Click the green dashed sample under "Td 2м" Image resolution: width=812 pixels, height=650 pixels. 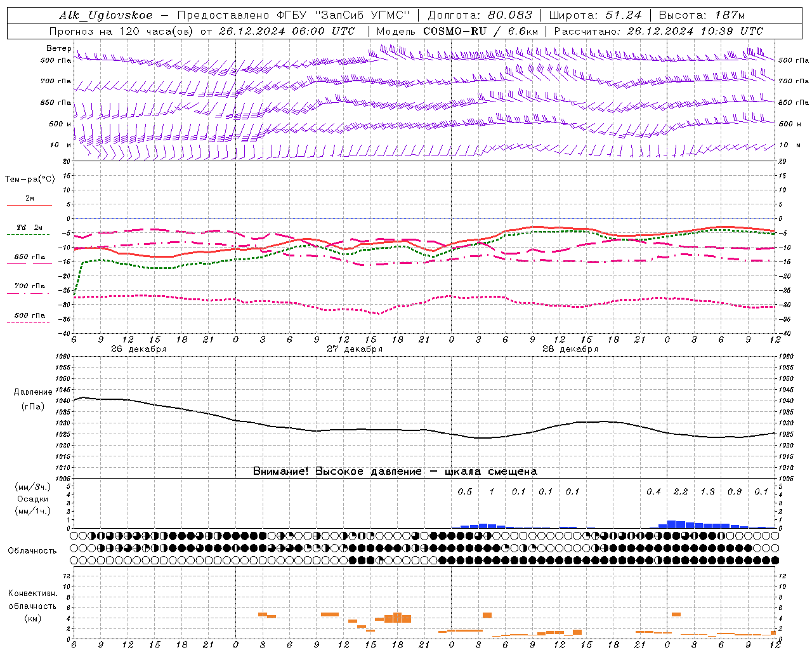(28, 235)
